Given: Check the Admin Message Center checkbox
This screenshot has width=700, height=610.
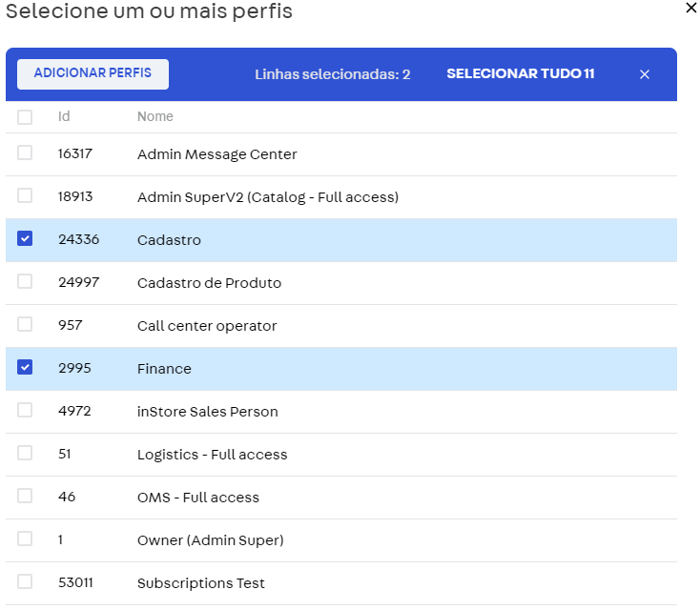Looking at the screenshot, I should (x=25, y=153).
